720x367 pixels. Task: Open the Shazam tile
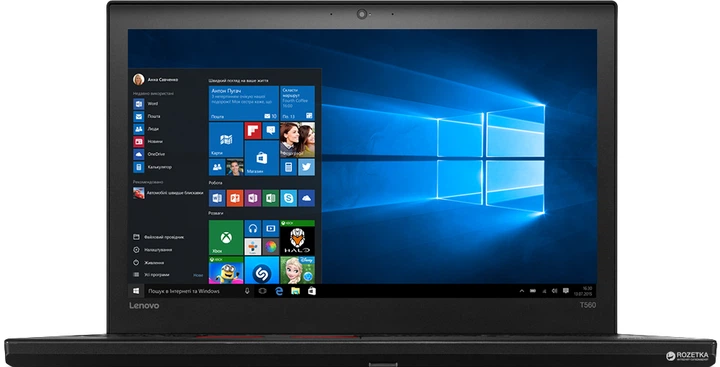point(262,271)
